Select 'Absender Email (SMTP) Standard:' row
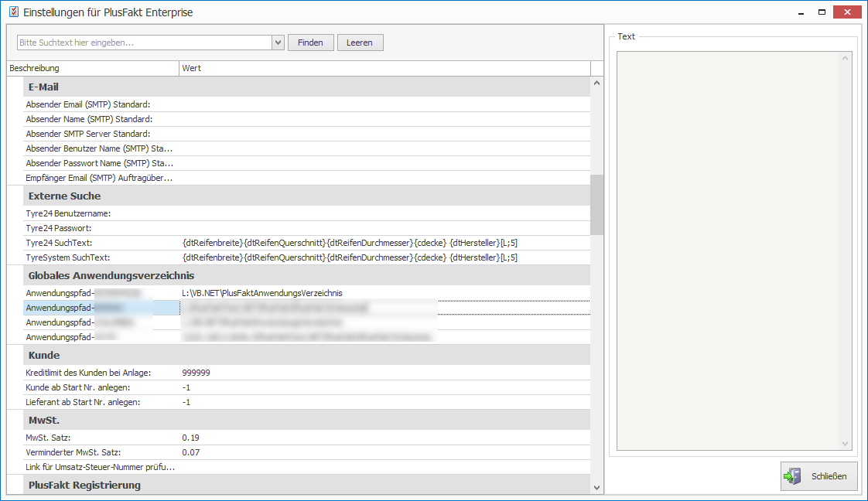868x501 pixels. coord(306,104)
